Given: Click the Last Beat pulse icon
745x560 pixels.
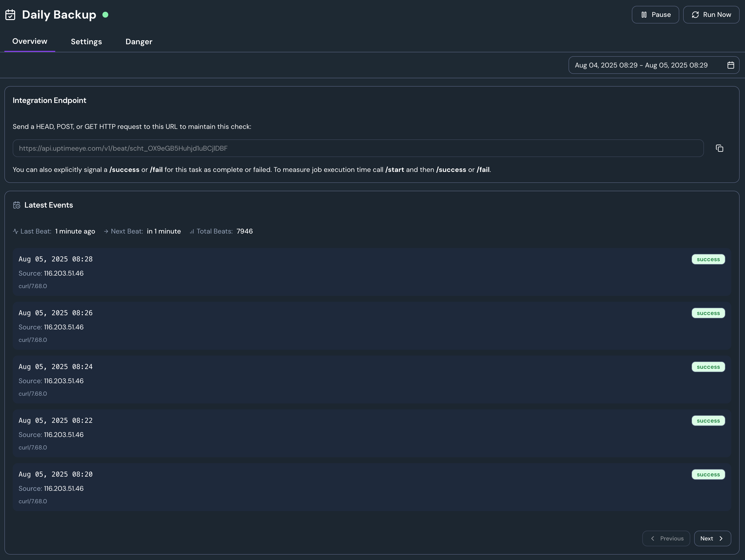Looking at the screenshot, I should (15, 232).
